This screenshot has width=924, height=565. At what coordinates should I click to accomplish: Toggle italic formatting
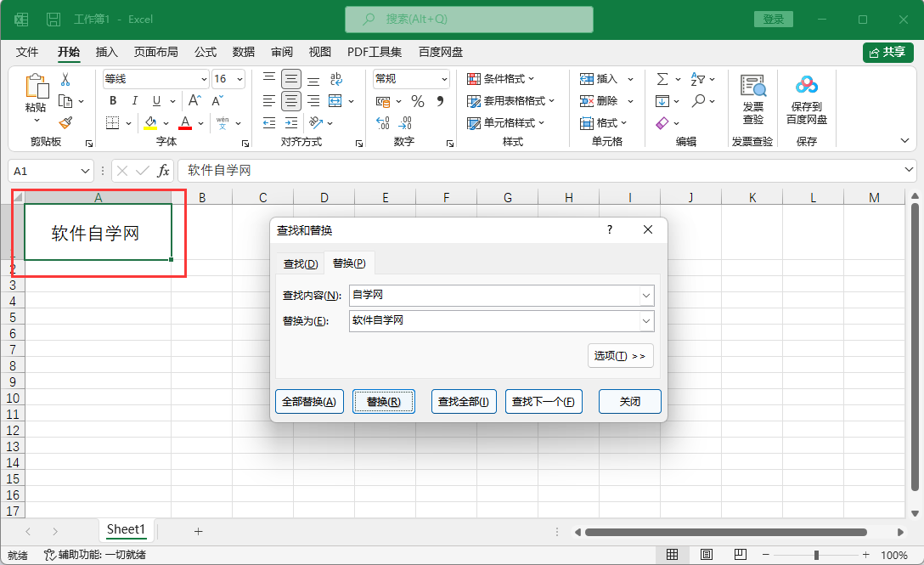tap(135, 100)
